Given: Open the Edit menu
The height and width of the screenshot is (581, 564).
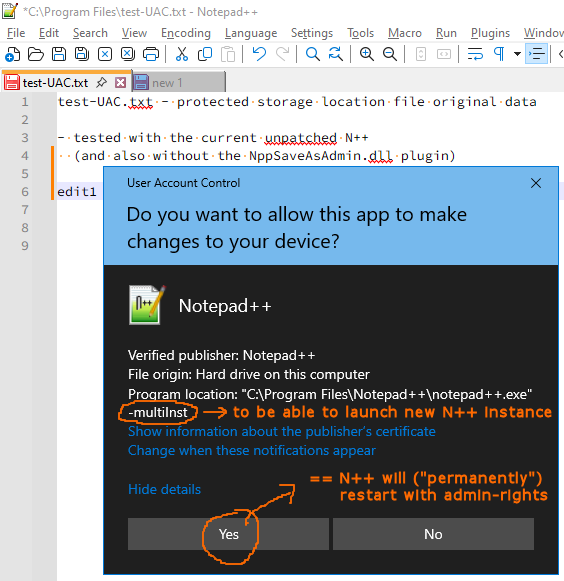Looking at the screenshot, I should tap(49, 33).
